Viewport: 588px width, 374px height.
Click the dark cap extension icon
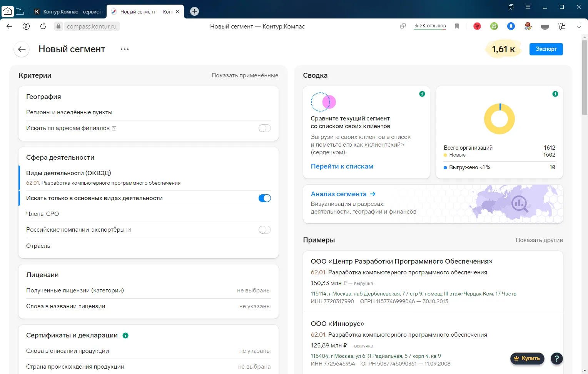click(x=545, y=27)
